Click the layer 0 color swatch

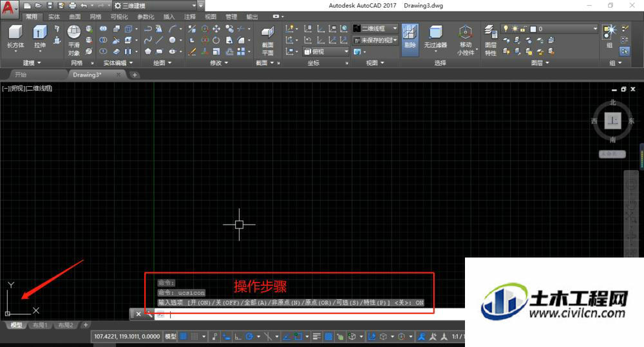(x=533, y=29)
